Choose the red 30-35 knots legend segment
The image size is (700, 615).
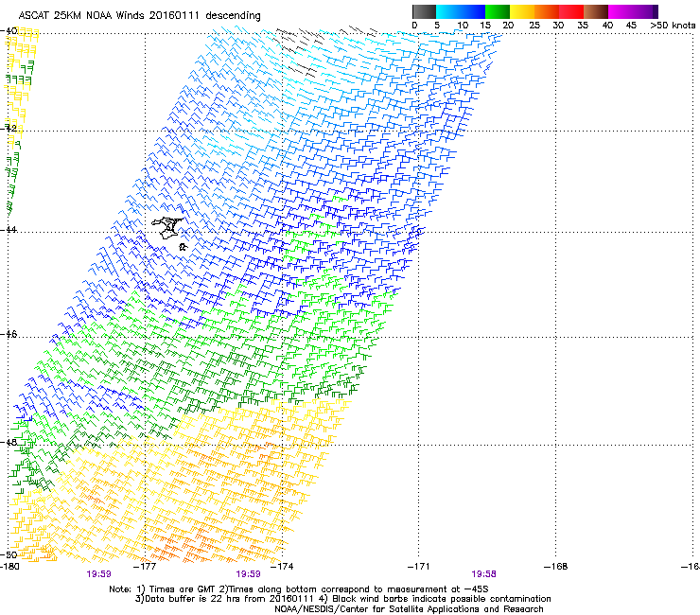(x=571, y=11)
